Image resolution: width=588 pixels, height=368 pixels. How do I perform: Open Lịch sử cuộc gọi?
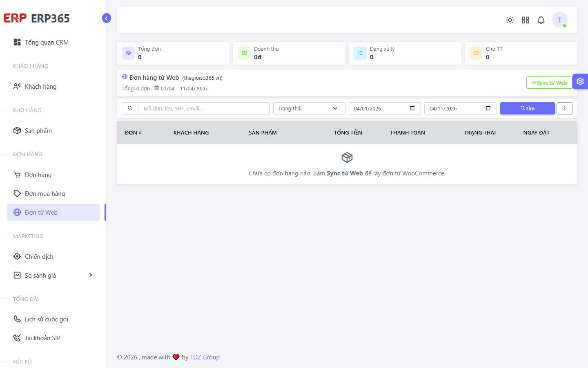click(53, 319)
